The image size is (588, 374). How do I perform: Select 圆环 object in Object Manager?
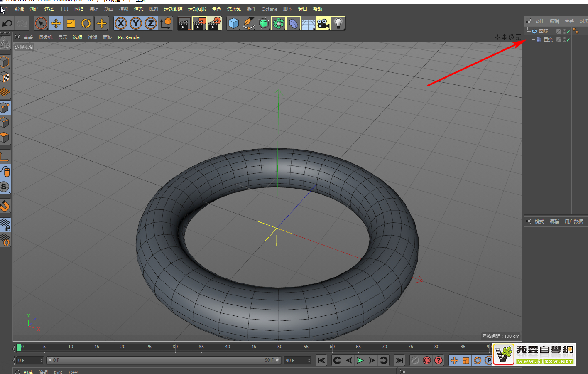point(544,31)
